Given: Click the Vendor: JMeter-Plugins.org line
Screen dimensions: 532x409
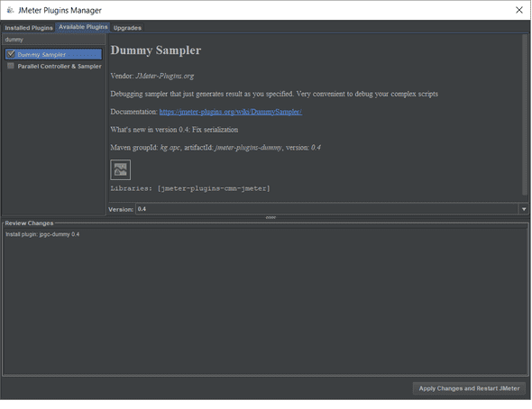Looking at the screenshot, I should (x=152, y=76).
